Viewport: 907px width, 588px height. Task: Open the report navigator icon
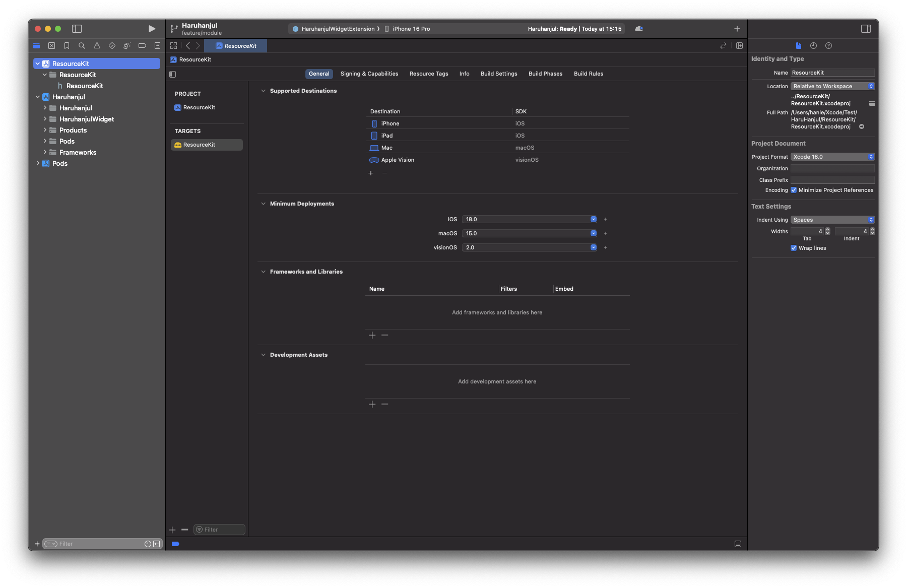coord(157,46)
